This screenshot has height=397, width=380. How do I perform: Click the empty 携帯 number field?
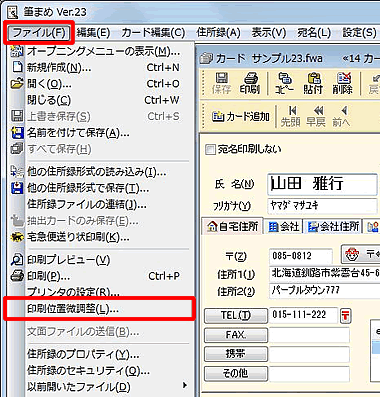point(309,354)
